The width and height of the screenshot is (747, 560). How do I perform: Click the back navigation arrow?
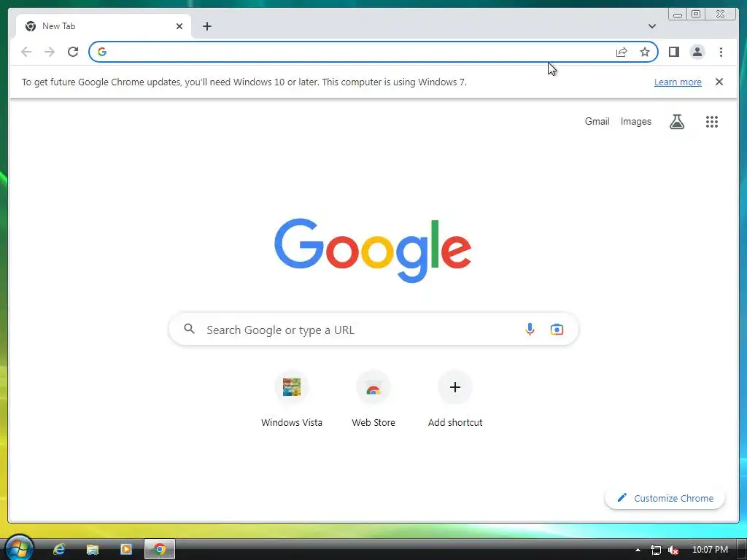click(x=26, y=52)
